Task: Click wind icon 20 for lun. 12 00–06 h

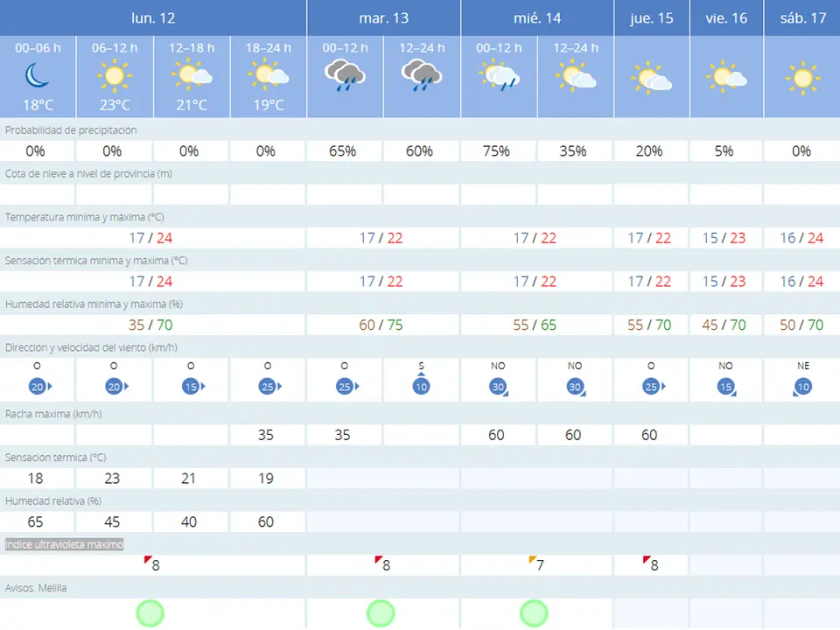Action: pos(39,386)
